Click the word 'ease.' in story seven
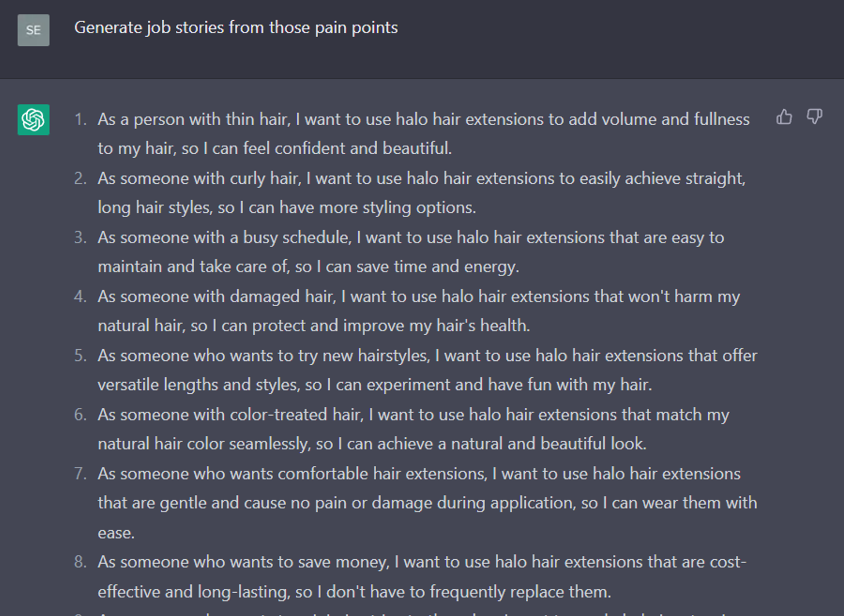The image size is (844, 616). point(116,533)
